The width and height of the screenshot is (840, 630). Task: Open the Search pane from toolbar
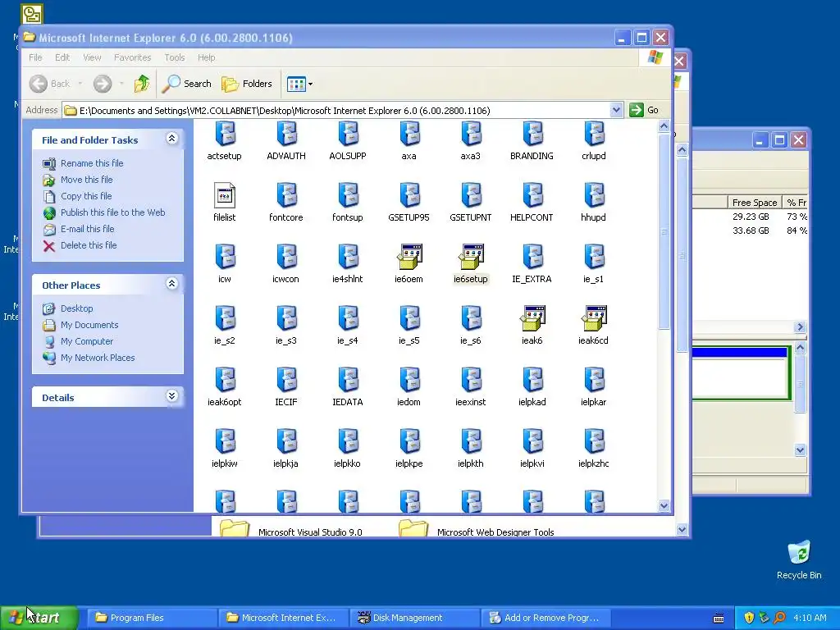[187, 84]
